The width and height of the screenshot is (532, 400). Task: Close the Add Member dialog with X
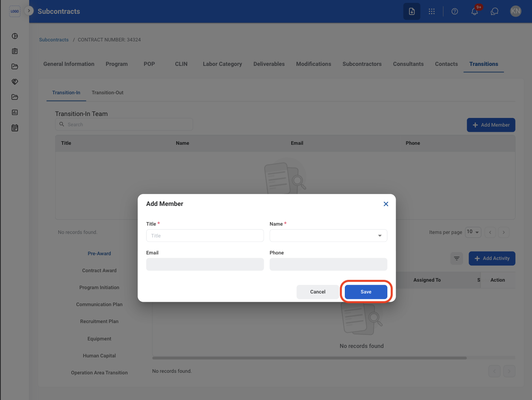click(x=386, y=204)
